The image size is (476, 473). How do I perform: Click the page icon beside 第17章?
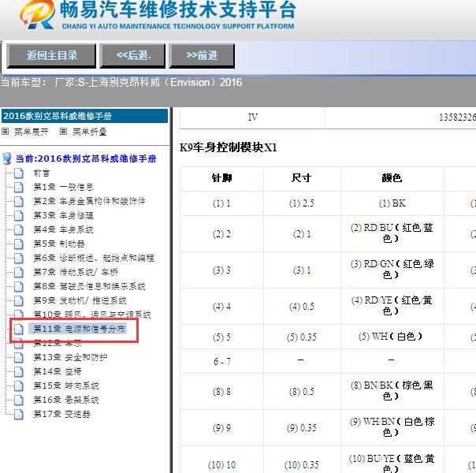18,414
